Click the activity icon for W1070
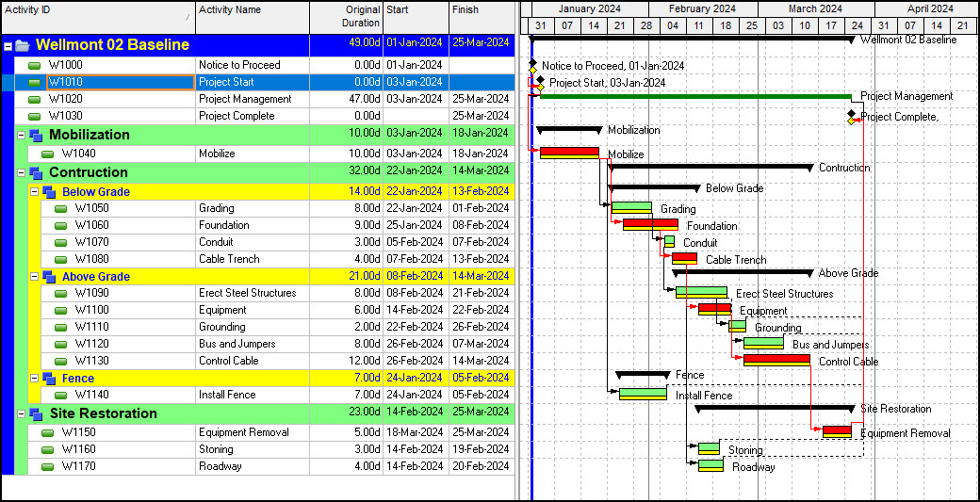 [60, 243]
